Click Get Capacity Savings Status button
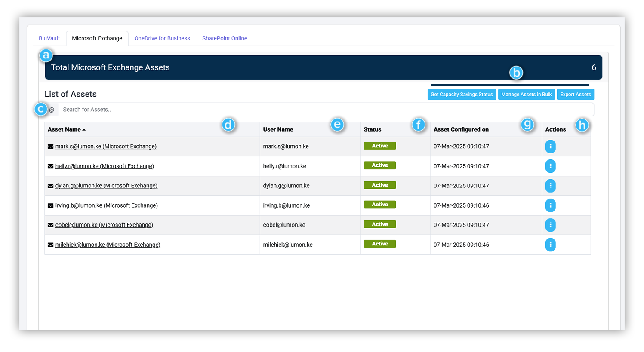 point(462,94)
